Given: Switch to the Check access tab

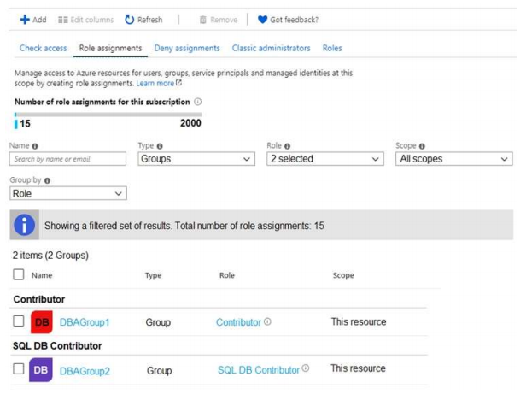Looking at the screenshot, I should [x=43, y=48].
